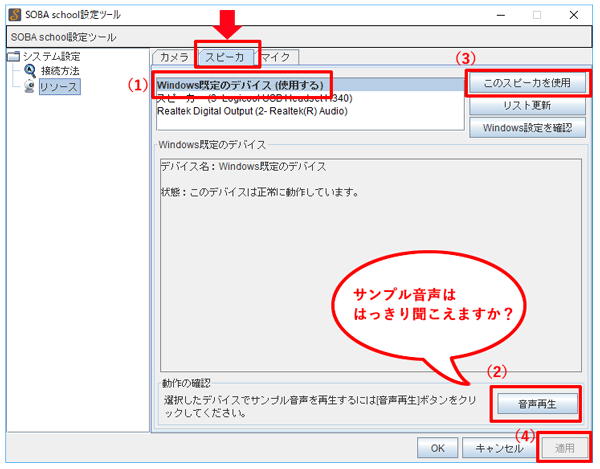Viewport: 600px width, 469px height.
Task: Click the device status text line
Action: (259, 192)
